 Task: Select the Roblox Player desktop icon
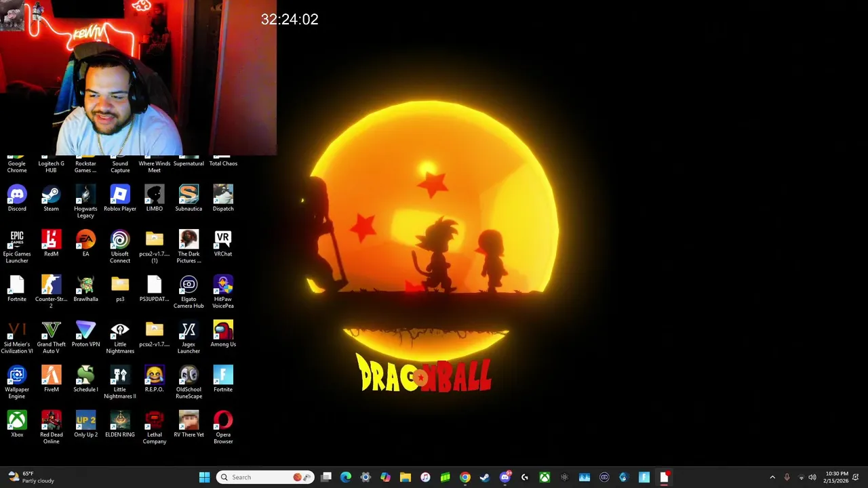120,199
